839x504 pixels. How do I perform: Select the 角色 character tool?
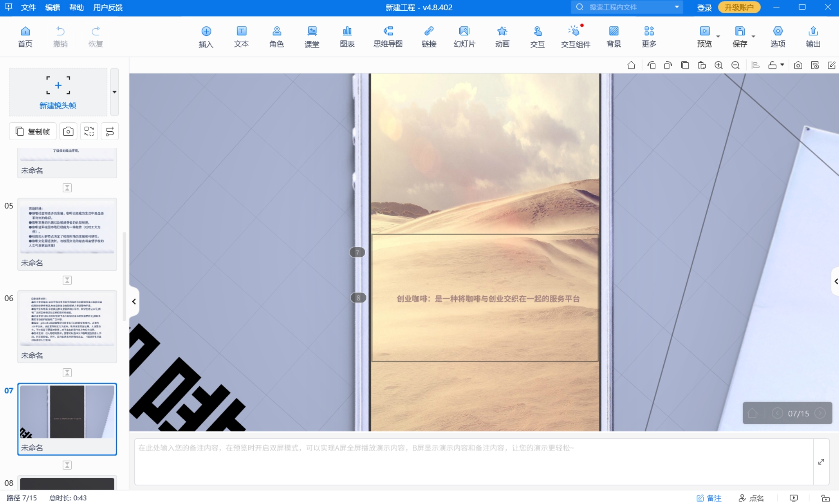tap(277, 36)
